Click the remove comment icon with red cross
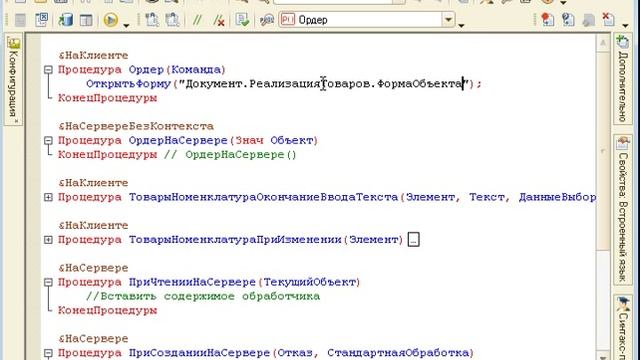The image size is (640, 360). (218, 20)
